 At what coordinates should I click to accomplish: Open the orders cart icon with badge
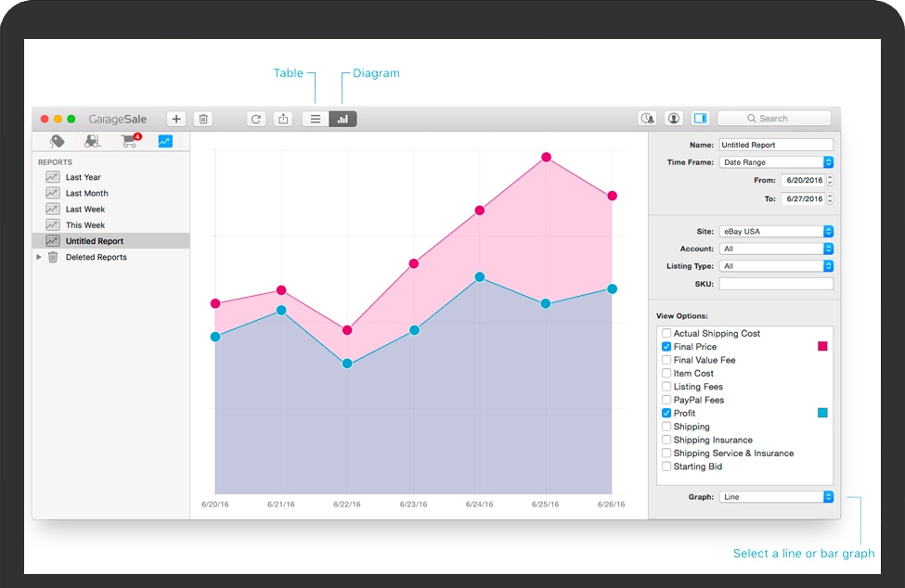pos(130,142)
